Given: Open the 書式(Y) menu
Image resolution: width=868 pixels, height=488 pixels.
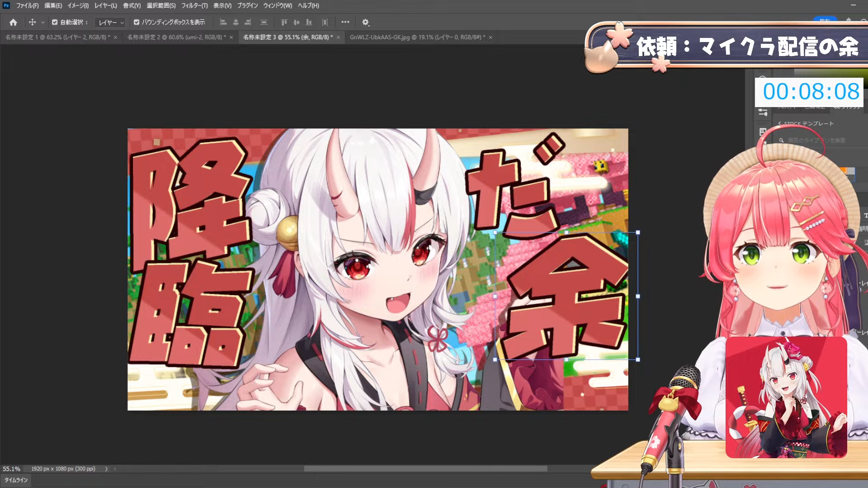Looking at the screenshot, I should [132, 5].
